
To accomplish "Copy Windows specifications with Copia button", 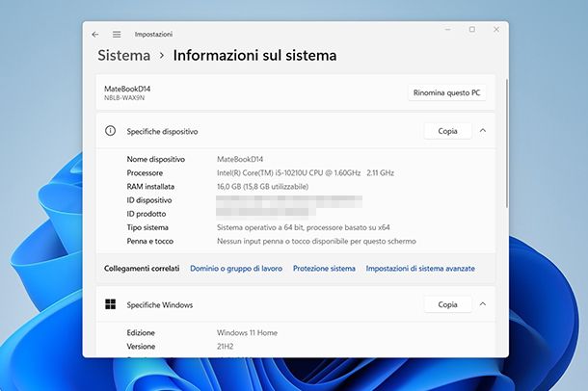I will 447,304.
